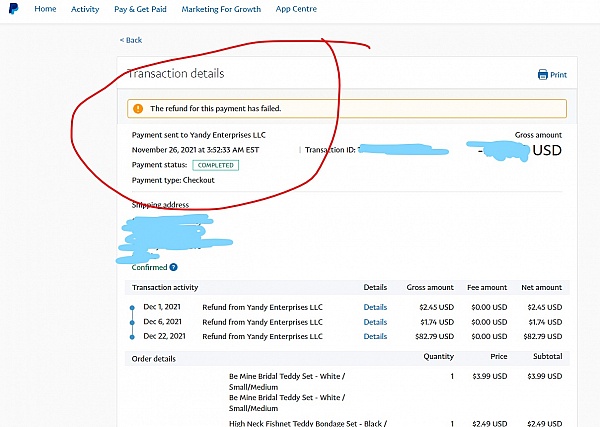Click the printer icon
The image size is (600, 427).
pyautogui.click(x=542, y=75)
